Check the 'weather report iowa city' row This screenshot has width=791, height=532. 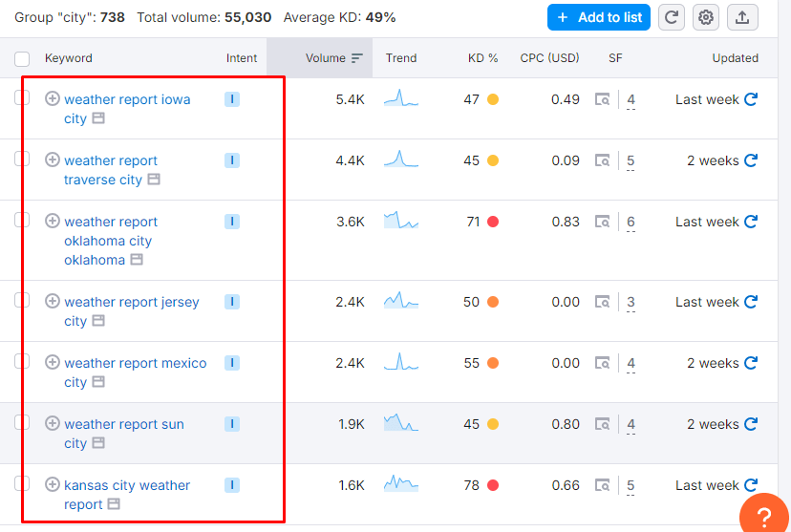22,97
